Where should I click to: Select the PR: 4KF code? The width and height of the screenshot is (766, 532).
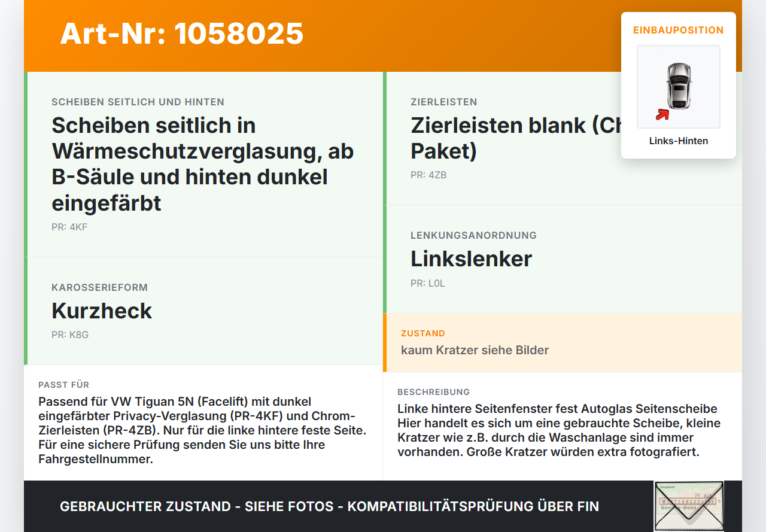[69, 227]
